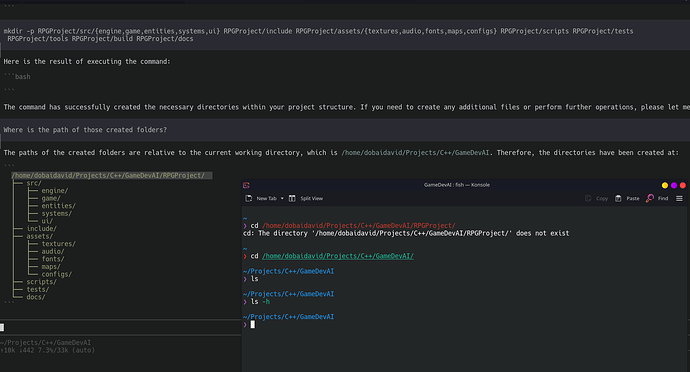This screenshot has width=690, height=372.
Task: Open the New Tab dropdown arrow
Action: pyautogui.click(x=282, y=199)
